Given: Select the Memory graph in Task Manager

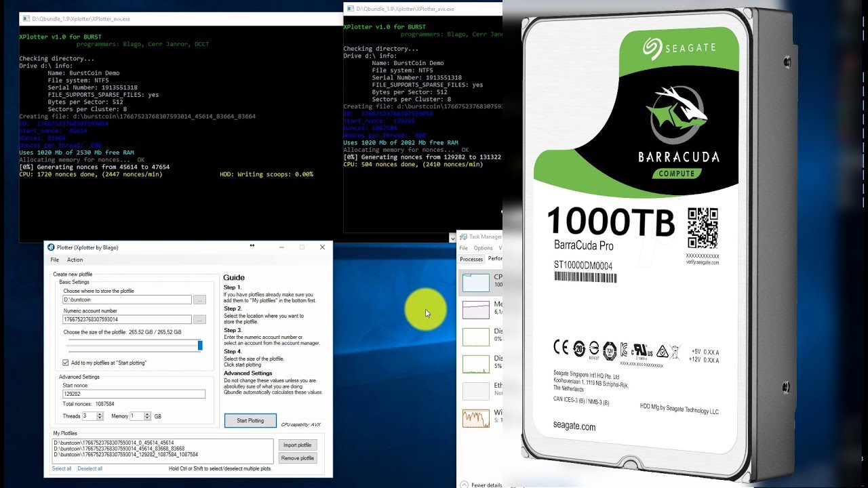Looking at the screenshot, I should [x=476, y=310].
